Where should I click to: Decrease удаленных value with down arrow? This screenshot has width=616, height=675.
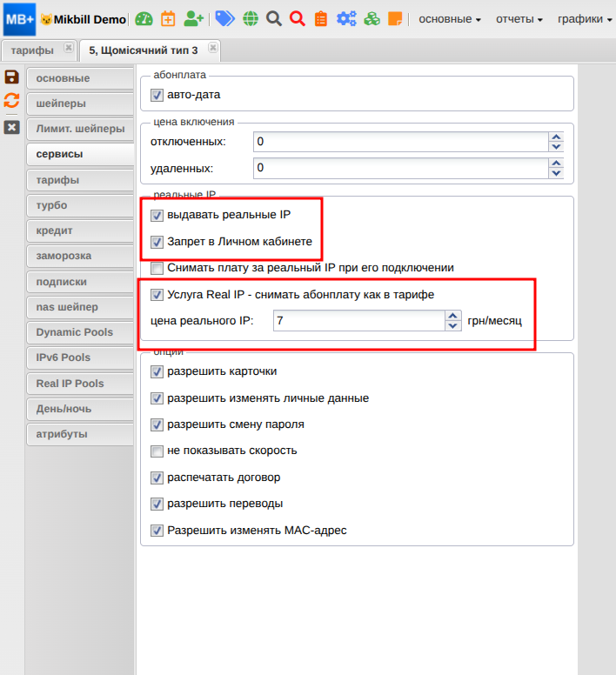click(x=556, y=173)
